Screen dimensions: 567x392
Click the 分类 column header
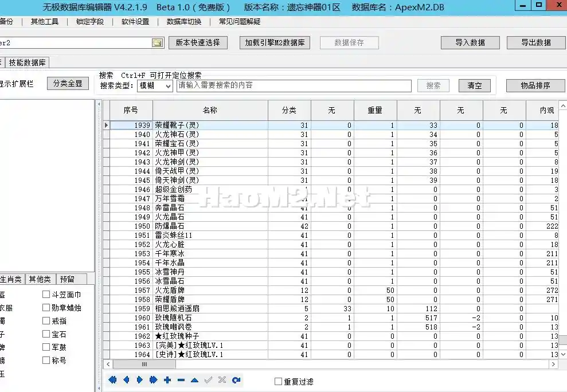290,110
